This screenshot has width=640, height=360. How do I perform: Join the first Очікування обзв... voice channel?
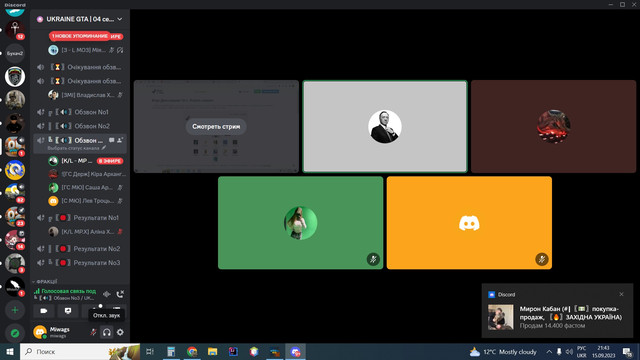click(x=80, y=67)
